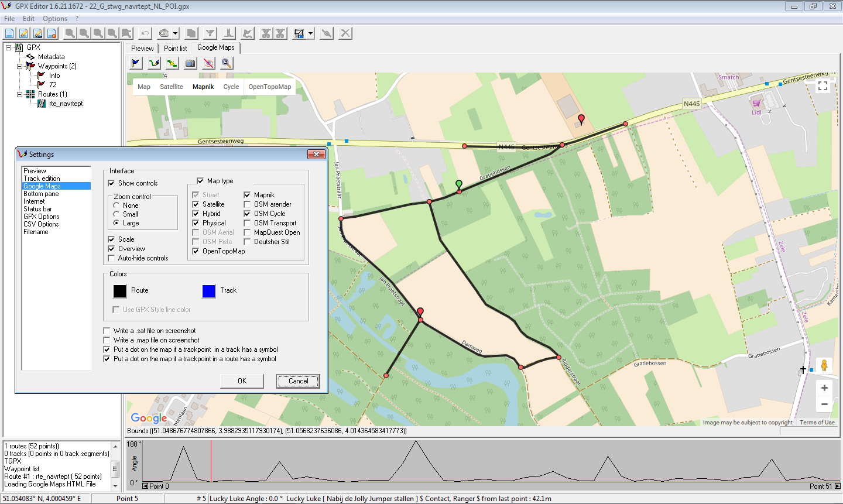Create a new GPX file via blank-page icon
This screenshot has width=843, height=504.
[x=9, y=33]
